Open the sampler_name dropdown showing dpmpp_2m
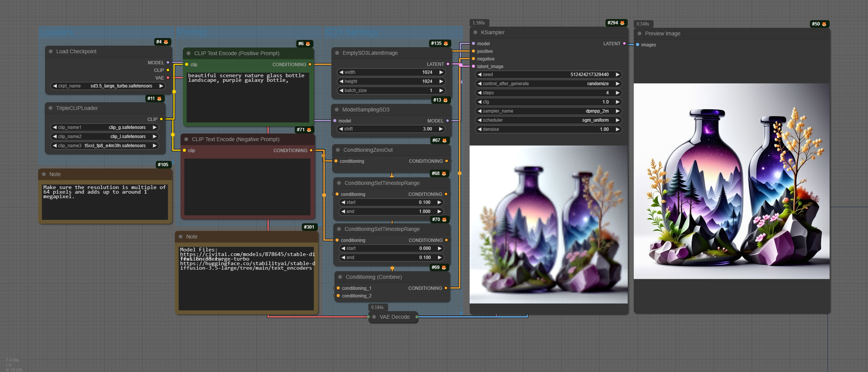Screen dimensions: 868x372 pos(548,111)
